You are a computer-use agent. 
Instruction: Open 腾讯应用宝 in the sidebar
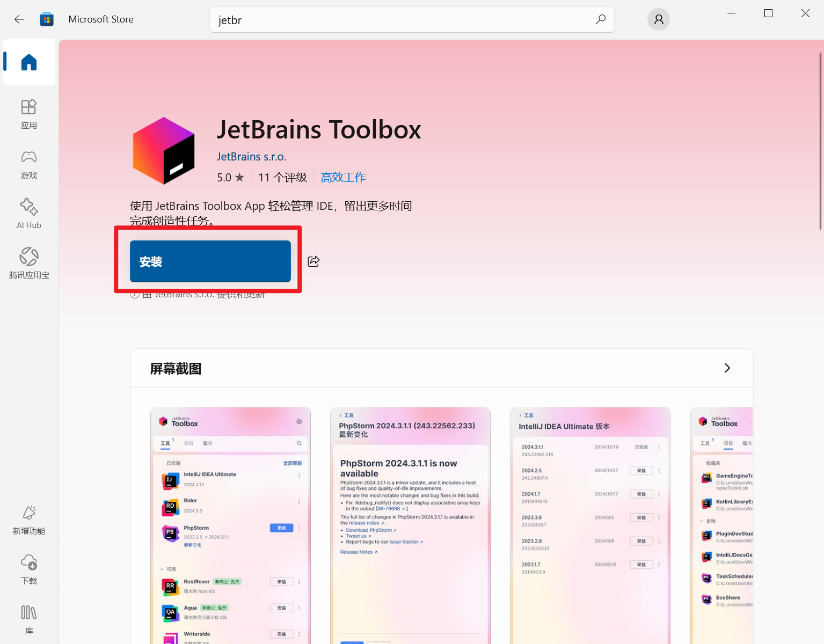tap(29, 264)
